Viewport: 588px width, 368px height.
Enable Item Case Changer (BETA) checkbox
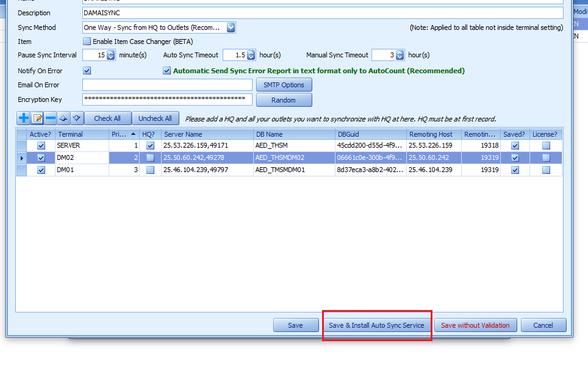(x=87, y=41)
